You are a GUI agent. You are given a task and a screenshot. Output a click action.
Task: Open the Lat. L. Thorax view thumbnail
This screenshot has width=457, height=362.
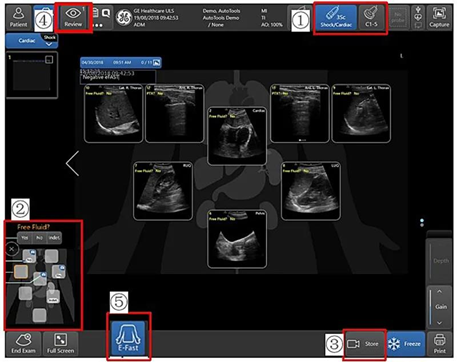click(x=361, y=113)
